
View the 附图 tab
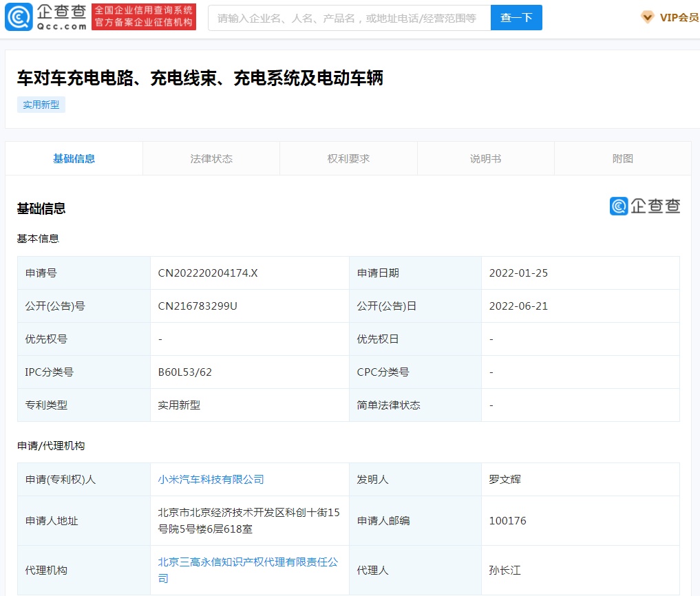pos(622,159)
